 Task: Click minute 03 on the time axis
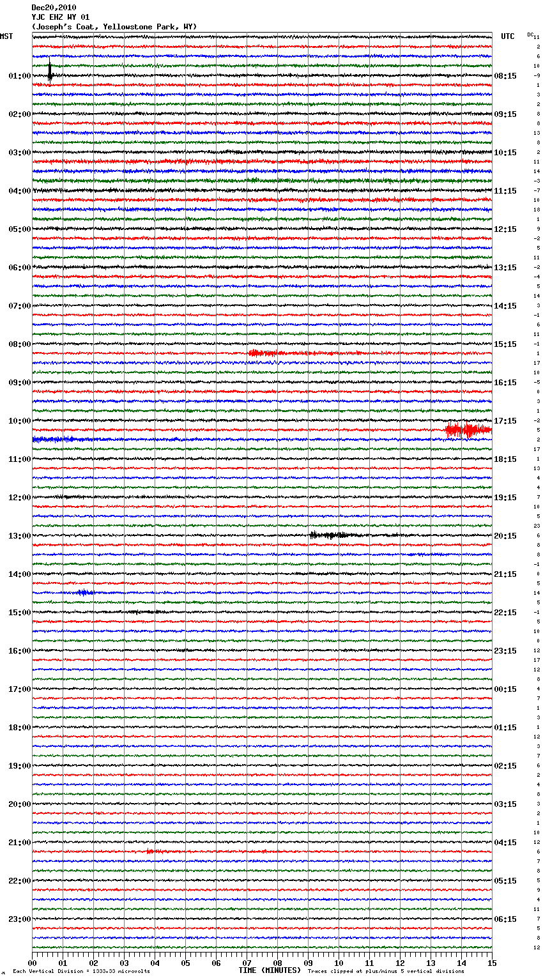coord(125,963)
